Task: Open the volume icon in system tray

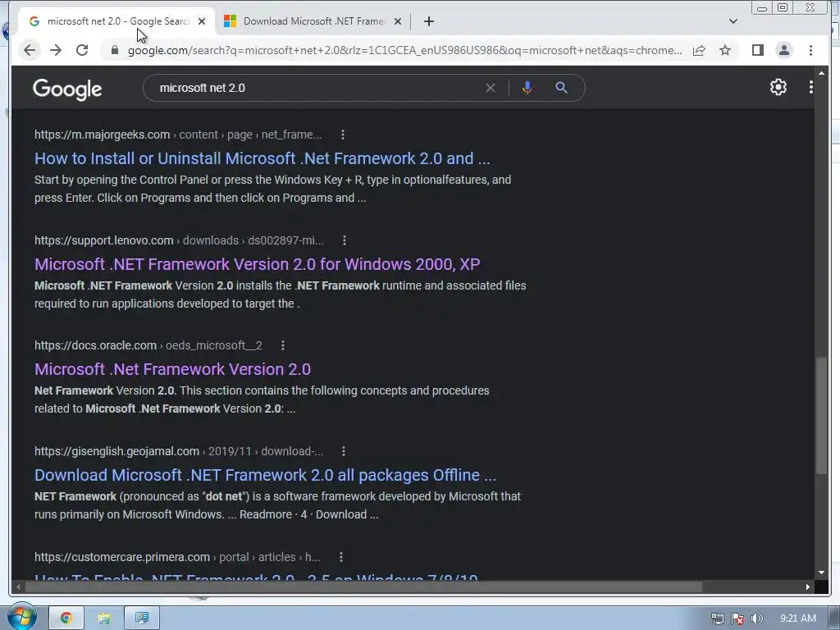Action: pos(756,619)
